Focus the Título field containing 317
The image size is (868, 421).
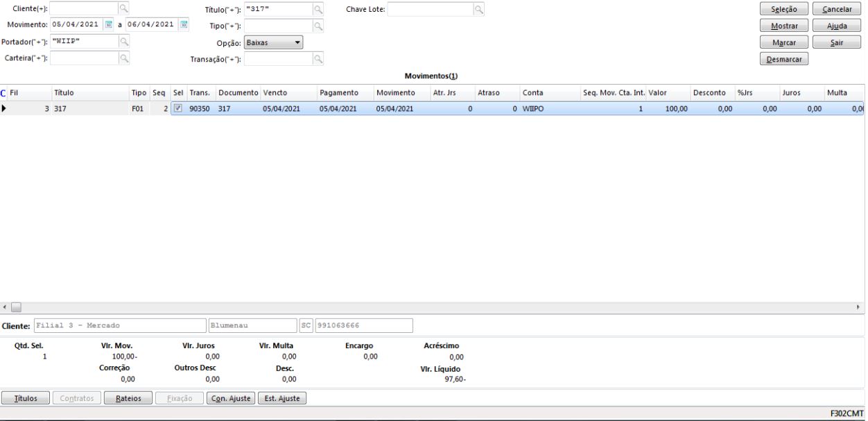[x=279, y=10]
